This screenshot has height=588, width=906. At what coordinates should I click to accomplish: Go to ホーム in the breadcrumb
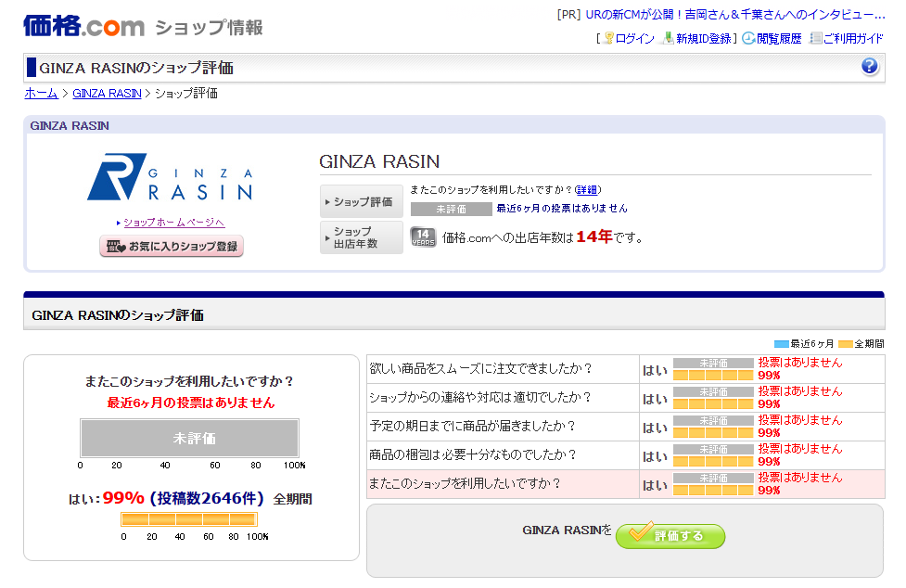coord(41,93)
